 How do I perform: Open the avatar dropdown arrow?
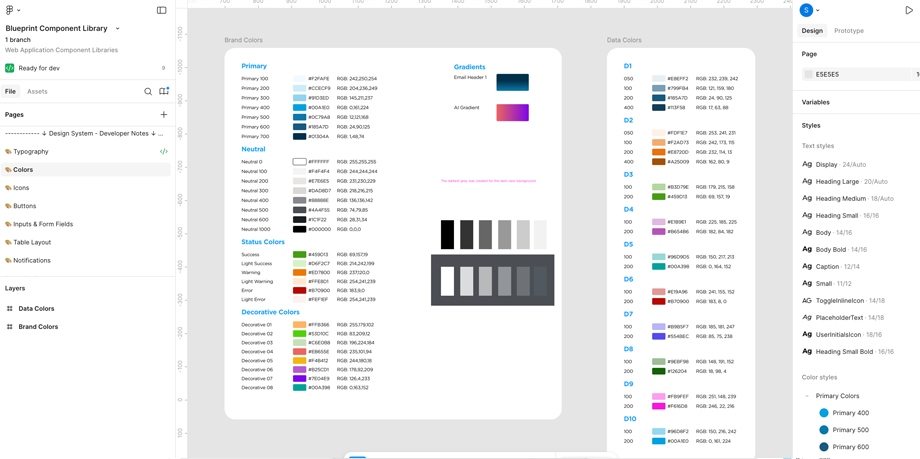click(x=818, y=11)
